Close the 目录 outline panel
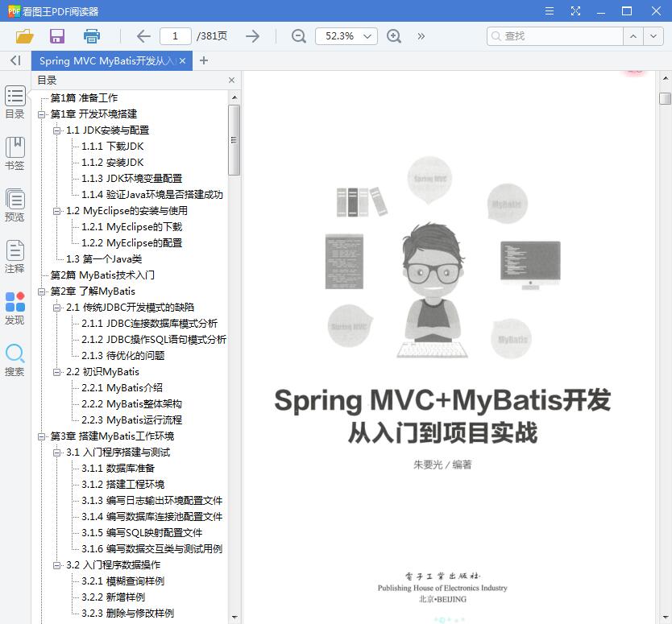This screenshot has width=672, height=624. pos(231,80)
